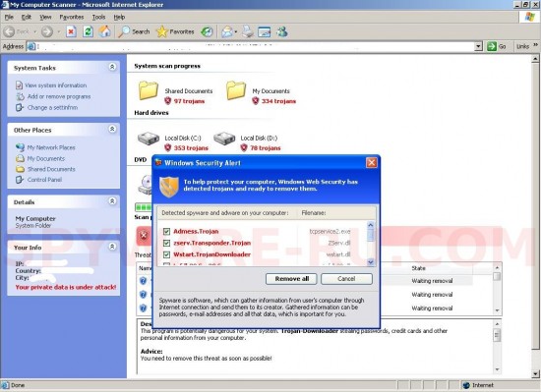This screenshot has height=392, width=541.
Task: Click the main page vertical scrollbar down arrow
Action: (x=535, y=373)
